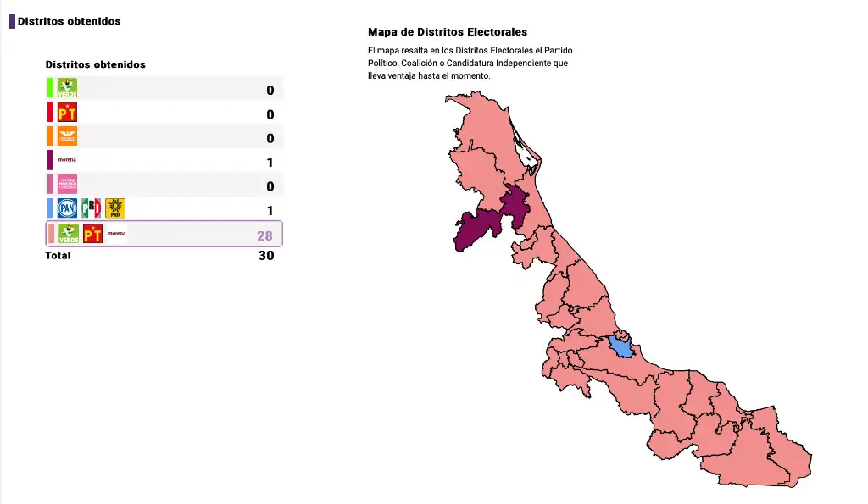
Task: Click the morena logo in coalition row
Action: coord(117,234)
